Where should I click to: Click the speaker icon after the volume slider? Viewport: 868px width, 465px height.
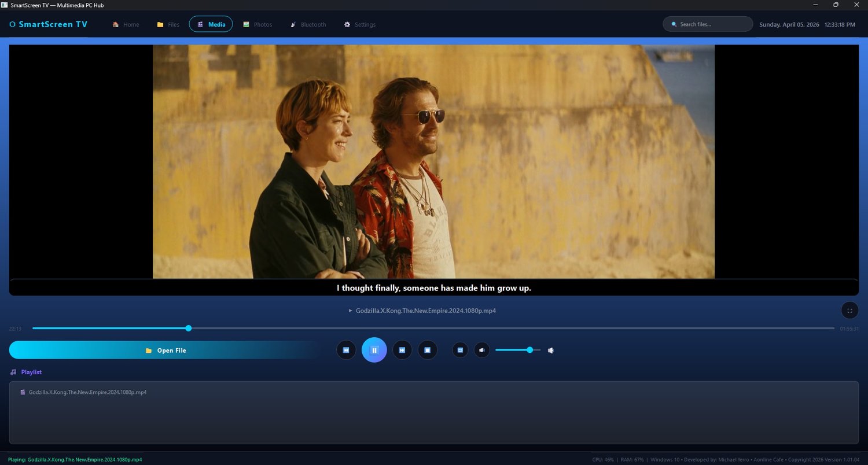(x=551, y=350)
